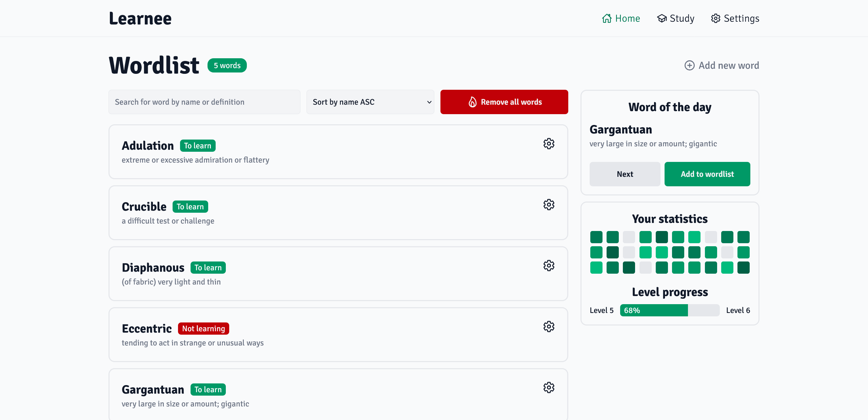Click the 68% level progress bar

click(x=670, y=310)
